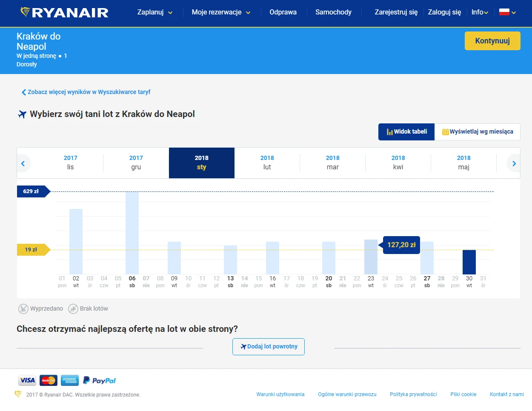Click the MasterCard payment icon
Viewport: 532px width, 411px height.
tap(49, 380)
